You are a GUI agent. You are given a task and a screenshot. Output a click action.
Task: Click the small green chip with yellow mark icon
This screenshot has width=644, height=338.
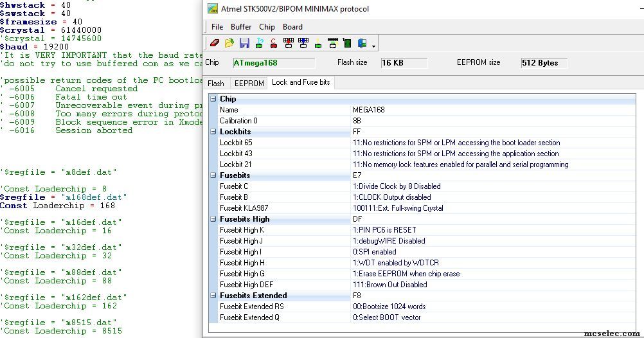318,44
